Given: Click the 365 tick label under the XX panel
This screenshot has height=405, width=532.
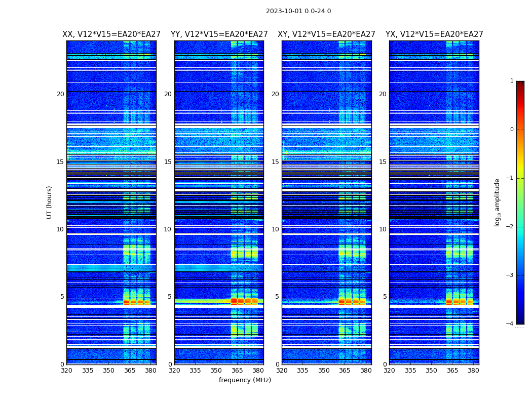Looking at the screenshot, I should tap(130, 371).
